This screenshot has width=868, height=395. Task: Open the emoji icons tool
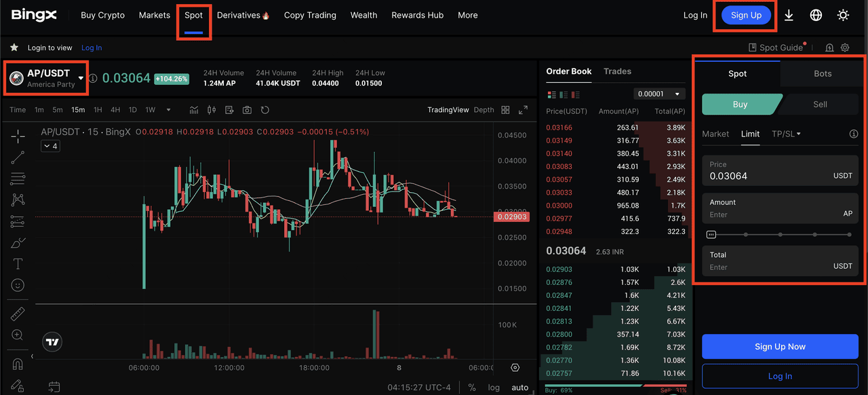tap(18, 285)
